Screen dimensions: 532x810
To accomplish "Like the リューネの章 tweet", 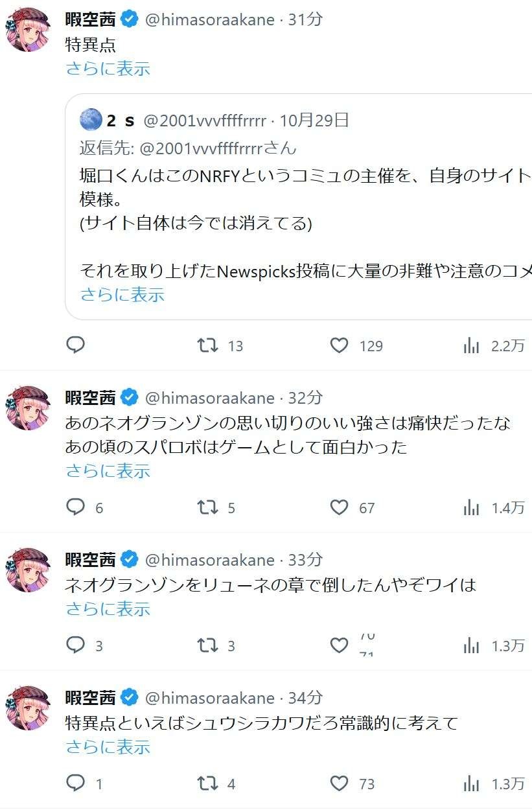I will coord(340,645).
